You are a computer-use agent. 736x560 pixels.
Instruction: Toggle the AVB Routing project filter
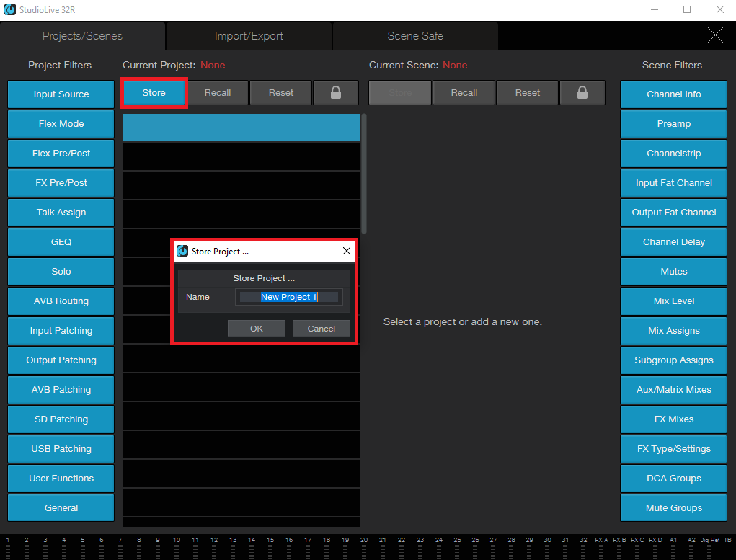pos(61,301)
